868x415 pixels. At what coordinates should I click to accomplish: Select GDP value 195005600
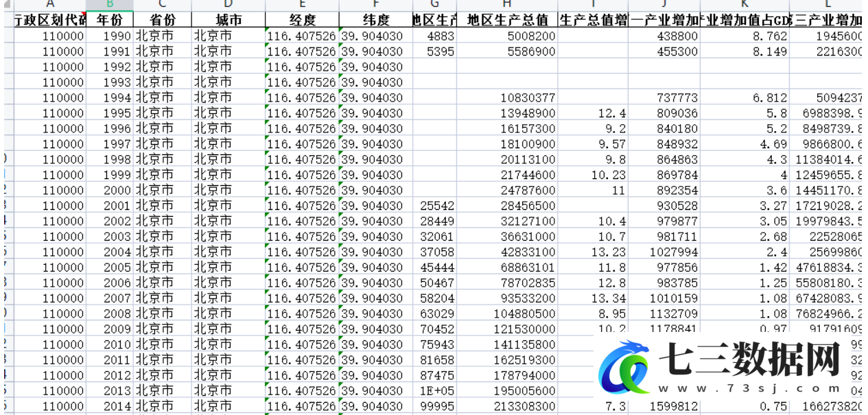(x=507, y=391)
